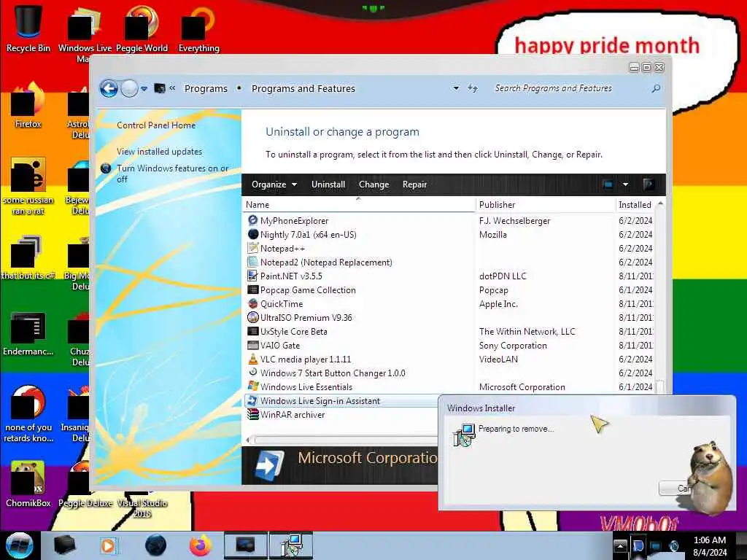This screenshot has height=560, width=747.
Task: Click the greyed Forward navigation button
Action: coord(129,88)
